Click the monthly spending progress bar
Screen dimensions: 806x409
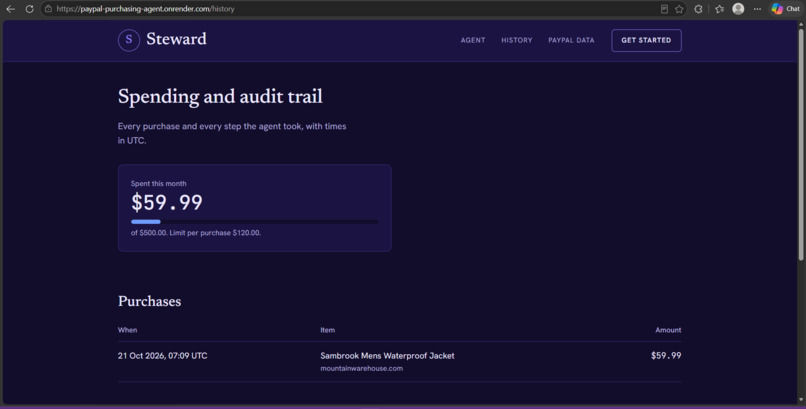254,222
